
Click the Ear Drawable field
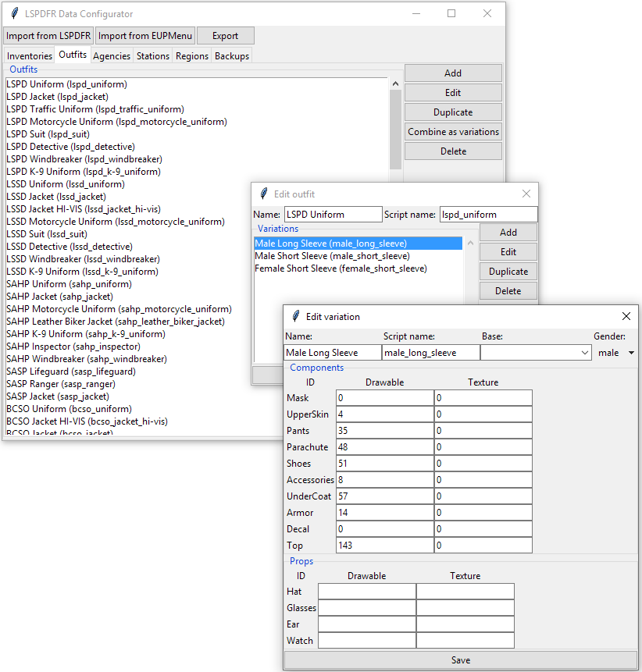pyautogui.click(x=366, y=624)
